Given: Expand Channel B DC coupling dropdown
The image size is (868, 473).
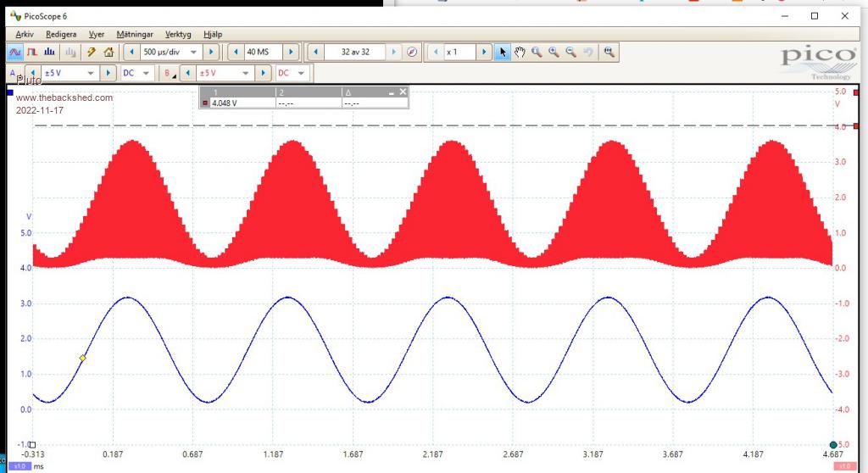Looking at the screenshot, I should point(302,74).
